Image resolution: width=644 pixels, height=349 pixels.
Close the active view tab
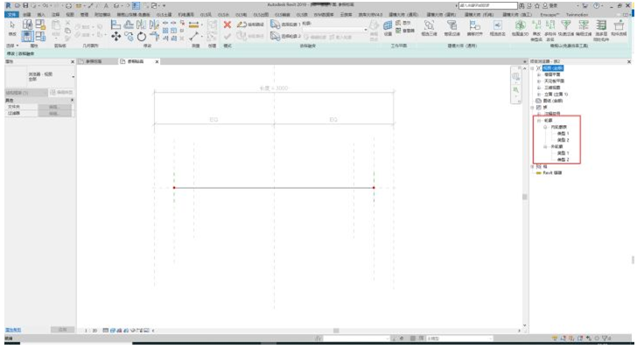tap(157, 61)
